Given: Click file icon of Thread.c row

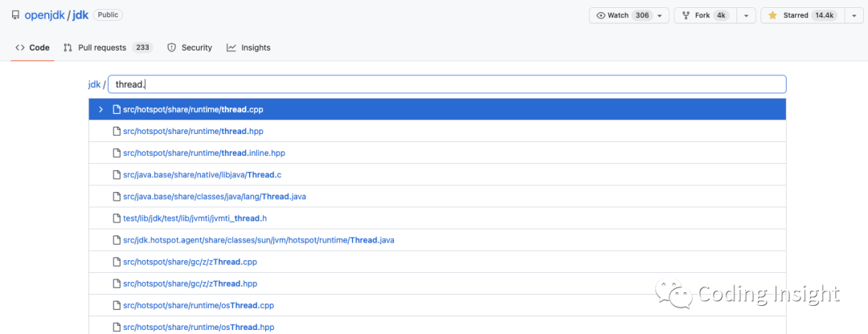Looking at the screenshot, I should (x=117, y=175).
